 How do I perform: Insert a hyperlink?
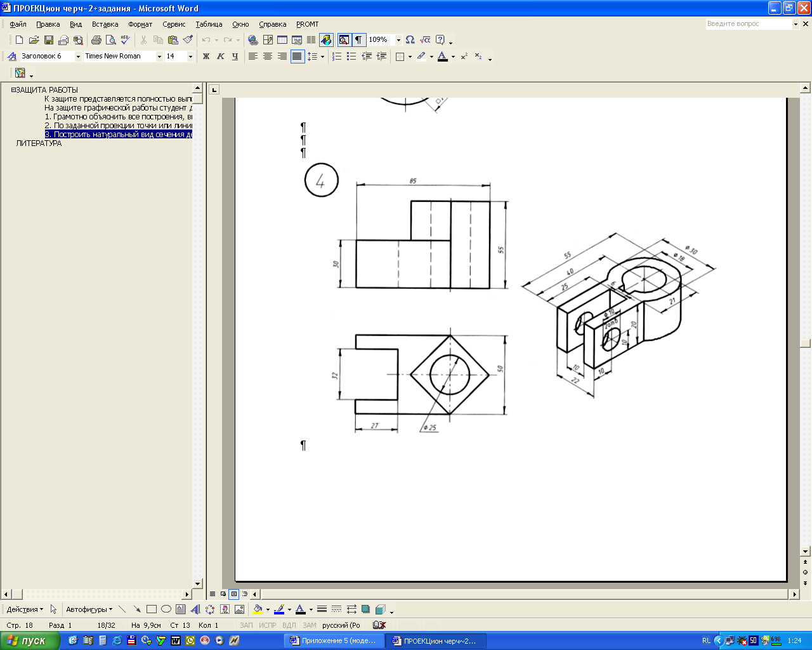[x=253, y=40]
